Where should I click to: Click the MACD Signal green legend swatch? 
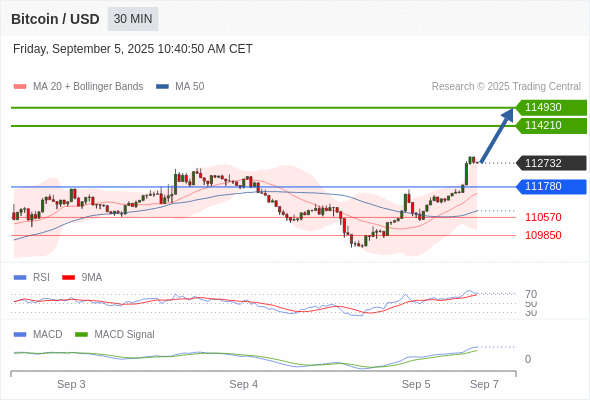(81, 335)
